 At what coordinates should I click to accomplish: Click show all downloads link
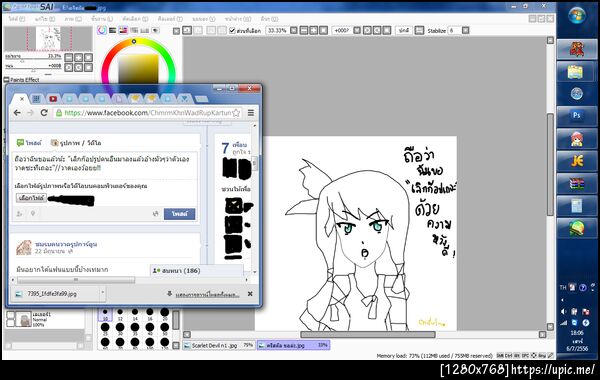[207, 294]
